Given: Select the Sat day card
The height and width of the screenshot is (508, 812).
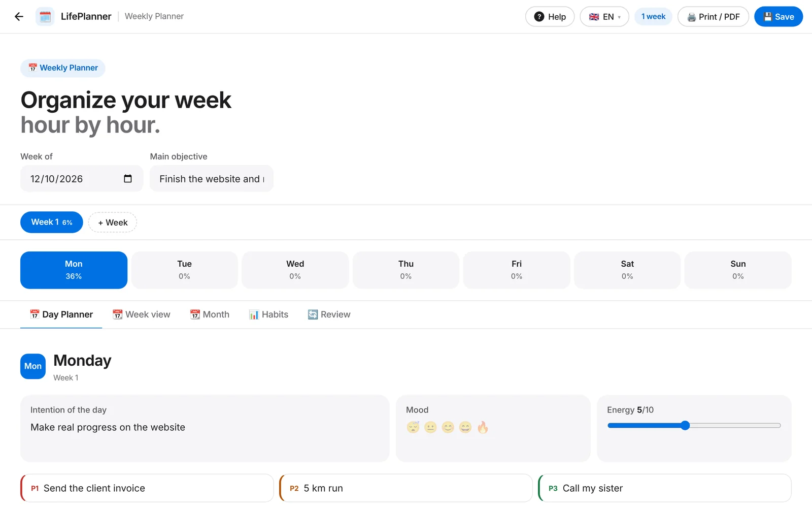Looking at the screenshot, I should click(x=627, y=270).
